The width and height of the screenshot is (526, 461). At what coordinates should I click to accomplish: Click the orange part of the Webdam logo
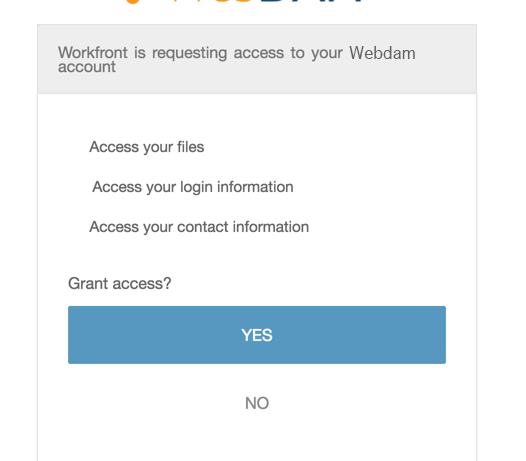pyautogui.click(x=188, y=2)
